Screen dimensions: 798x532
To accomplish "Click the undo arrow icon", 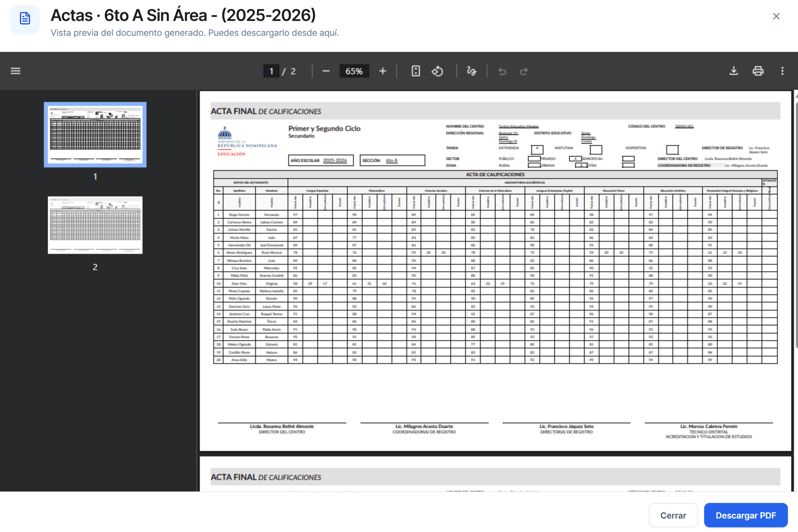I will 502,71.
